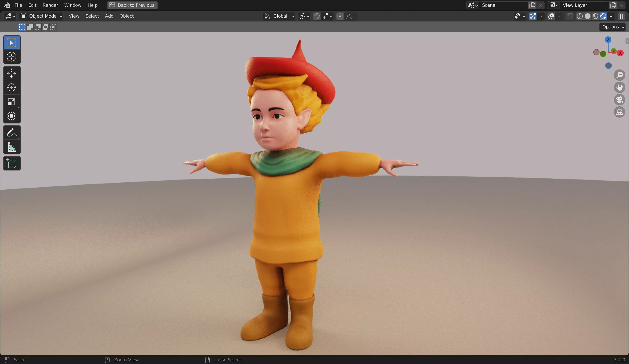This screenshot has height=364, width=629.
Task: Open gizmo settings dropdown arrow
Action: pos(540,16)
